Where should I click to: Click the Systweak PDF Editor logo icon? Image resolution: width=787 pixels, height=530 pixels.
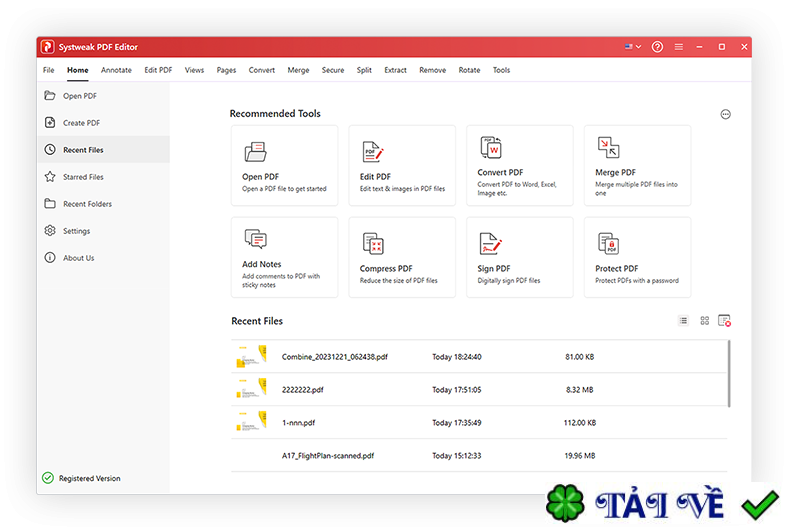point(47,47)
